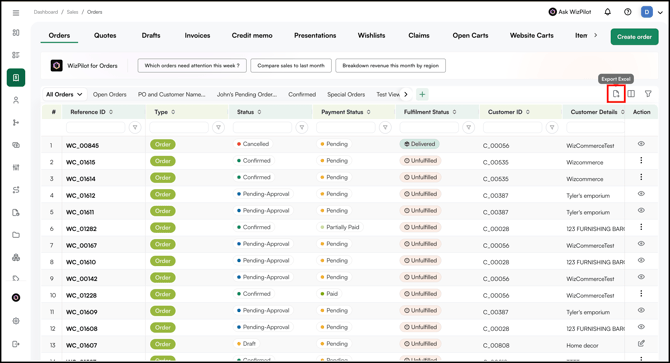Click 'Breakdown revenue this month by region' prompt
This screenshot has height=363, width=670.
(x=391, y=65)
